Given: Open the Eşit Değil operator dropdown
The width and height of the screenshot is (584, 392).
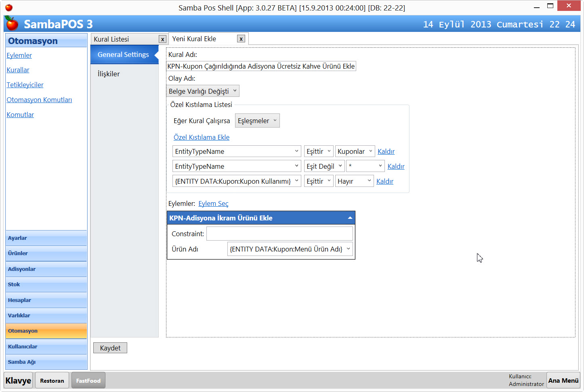Looking at the screenshot, I should point(324,166).
